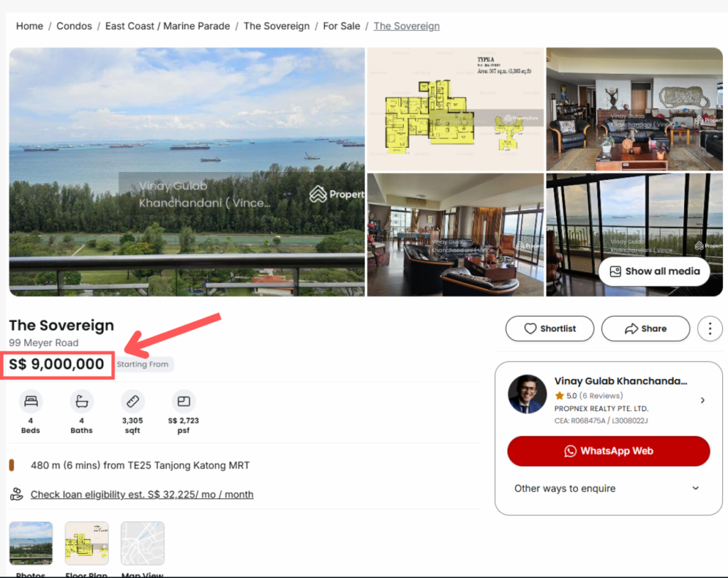Viewport: 728px width, 578px height.
Task: Click the loan hand-coin icon
Action: click(17, 494)
